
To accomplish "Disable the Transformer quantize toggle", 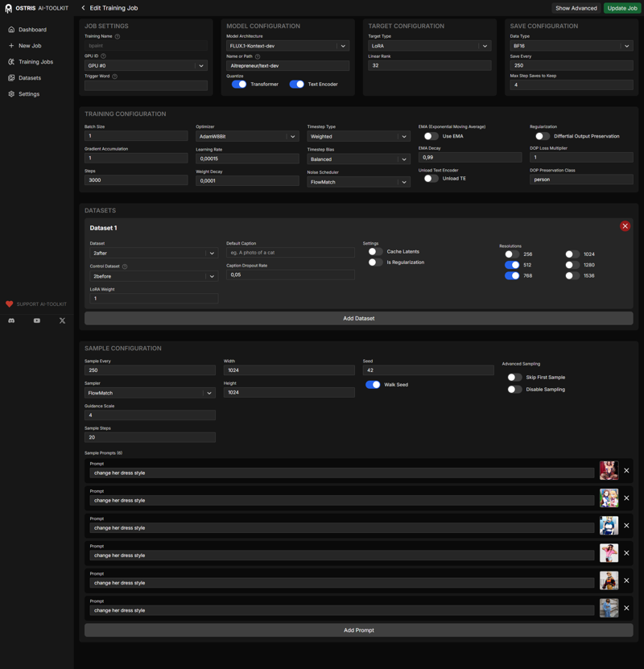I will [239, 84].
